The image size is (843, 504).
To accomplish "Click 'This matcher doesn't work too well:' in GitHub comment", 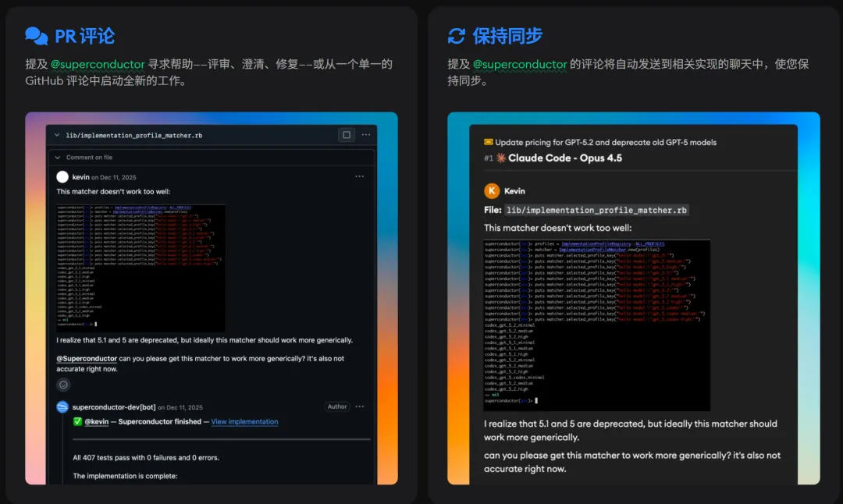I will (113, 192).
